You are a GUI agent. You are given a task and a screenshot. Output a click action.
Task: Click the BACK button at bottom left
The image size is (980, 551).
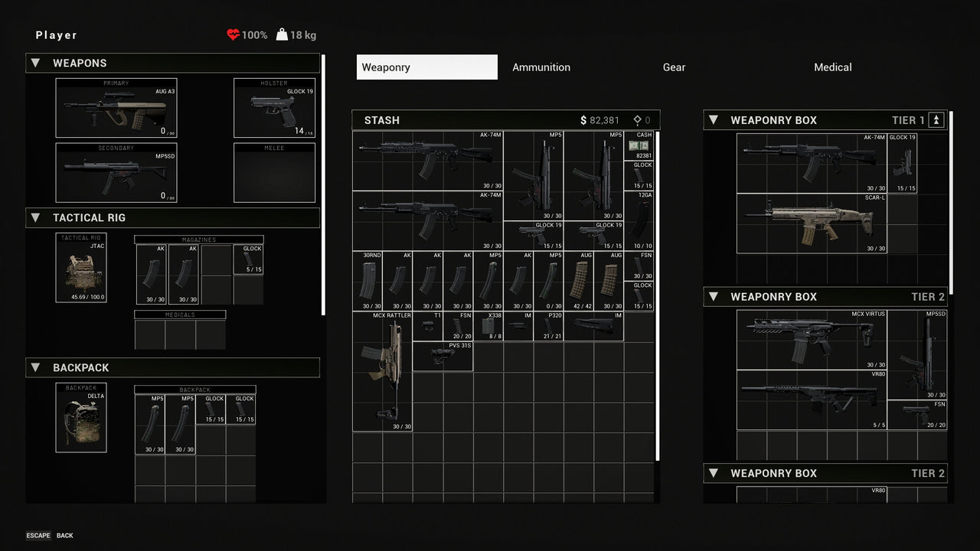click(x=65, y=535)
